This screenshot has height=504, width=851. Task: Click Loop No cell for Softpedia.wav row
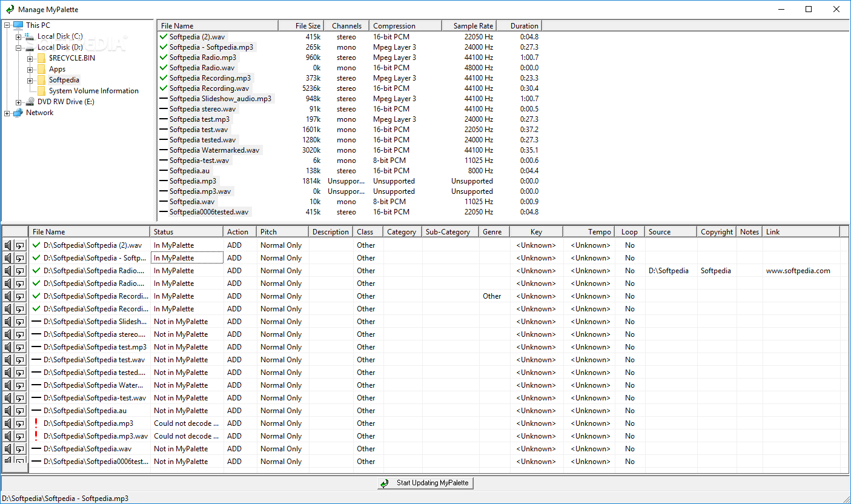pos(630,449)
